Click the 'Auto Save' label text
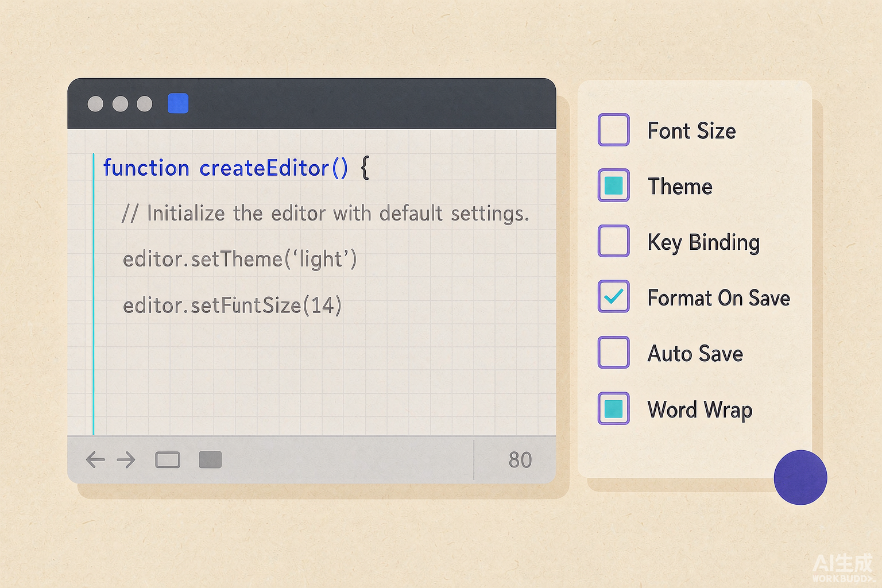This screenshot has width=882, height=588. [695, 354]
